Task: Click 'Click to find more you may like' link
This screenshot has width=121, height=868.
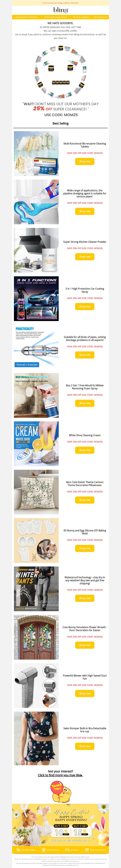Action: (60, 775)
